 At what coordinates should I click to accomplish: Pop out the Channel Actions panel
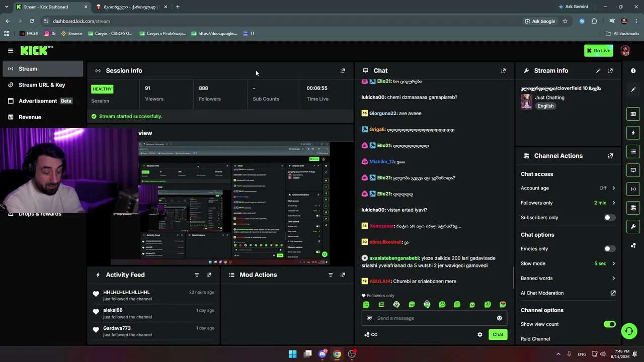pos(610,156)
